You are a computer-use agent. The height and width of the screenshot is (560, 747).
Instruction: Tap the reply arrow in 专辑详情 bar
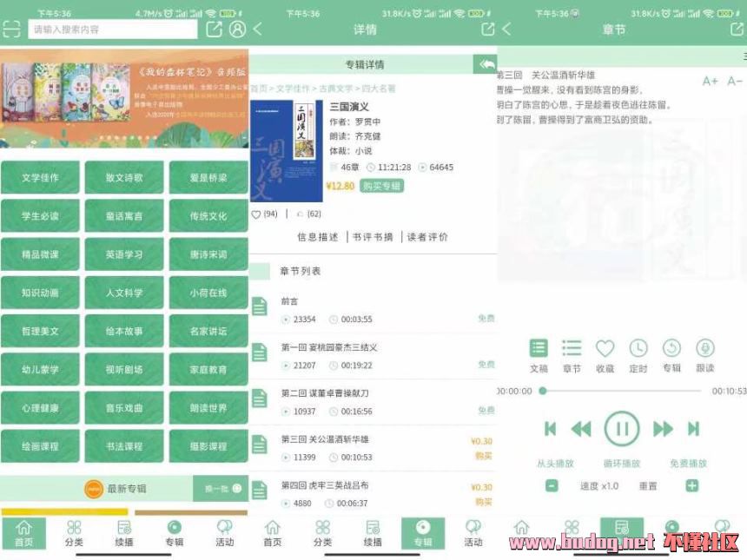point(486,63)
